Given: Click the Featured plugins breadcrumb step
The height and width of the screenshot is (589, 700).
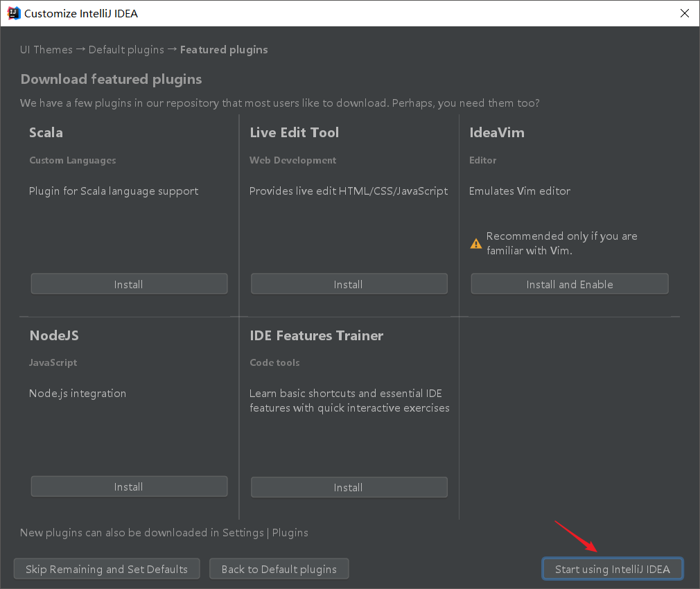Looking at the screenshot, I should point(224,49).
